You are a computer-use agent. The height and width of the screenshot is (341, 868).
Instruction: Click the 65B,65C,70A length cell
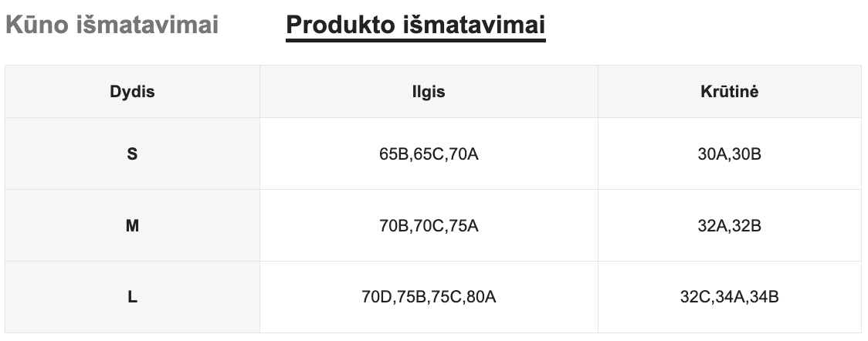click(429, 154)
